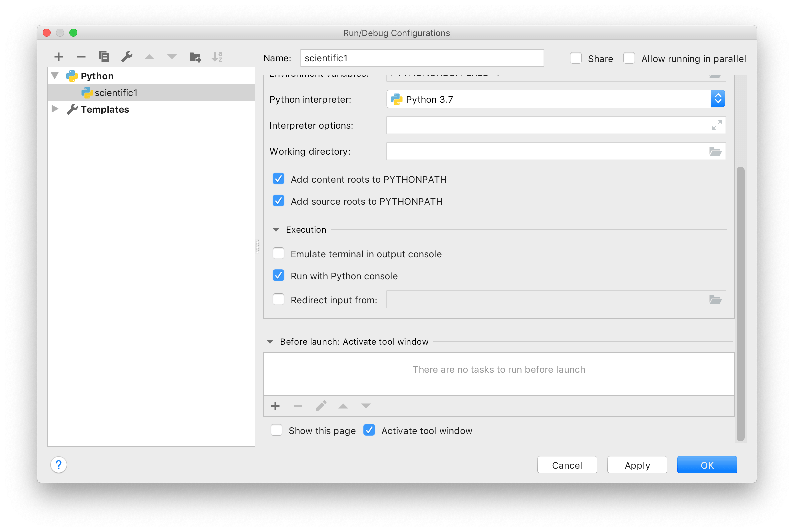This screenshot has height=532, width=794.
Task: Remove the before launch task
Action: point(298,406)
